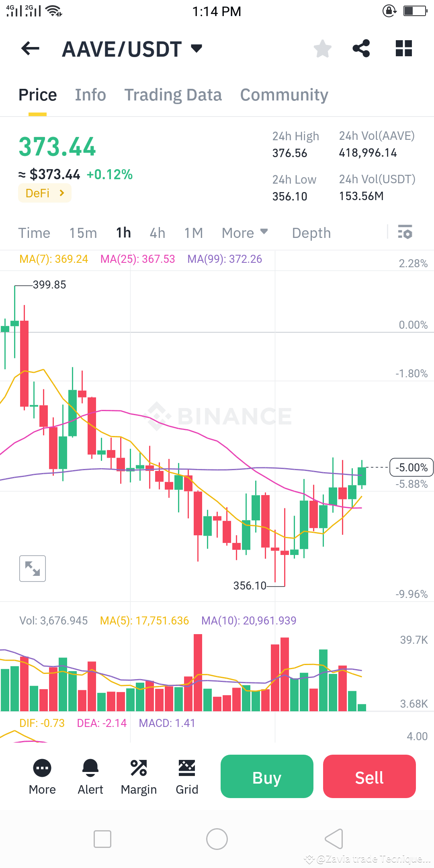The width and height of the screenshot is (434, 868).
Task: Open the chart display settings icon
Action: (x=405, y=232)
